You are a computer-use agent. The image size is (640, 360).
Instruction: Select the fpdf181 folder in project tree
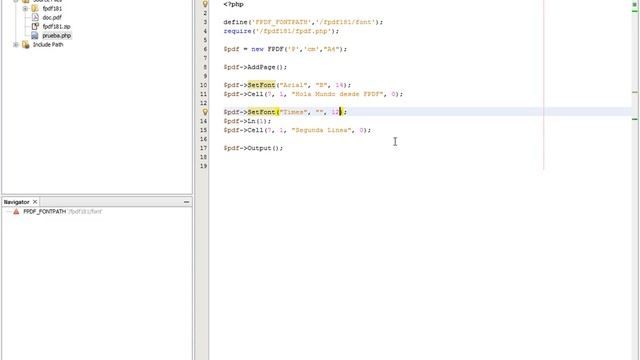(x=52, y=9)
